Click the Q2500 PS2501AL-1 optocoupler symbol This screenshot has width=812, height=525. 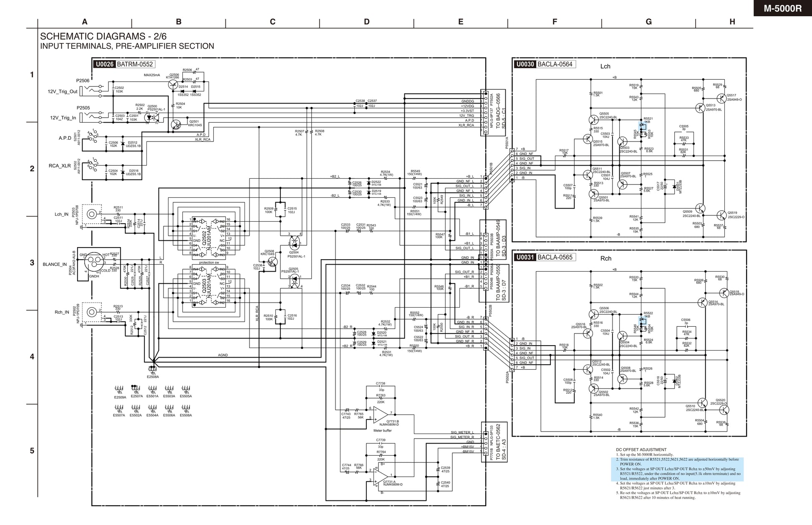coord(151,117)
